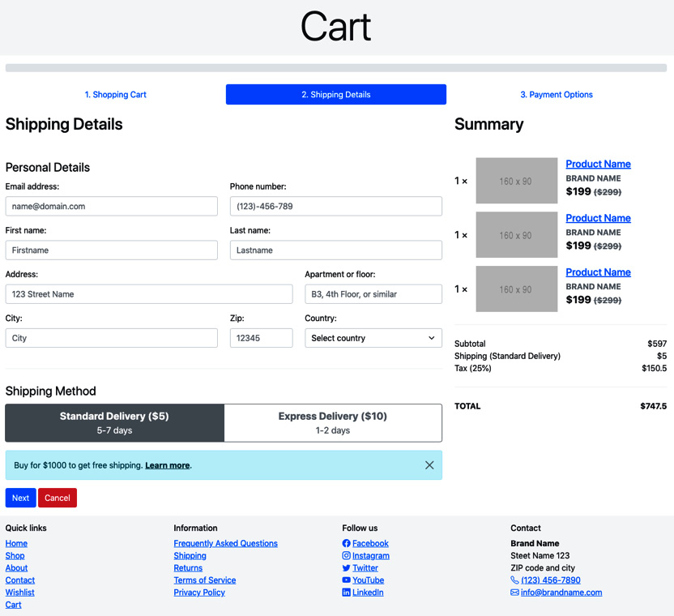Click the envelope icon beside info@brandname.com
This screenshot has height=616, width=674.
point(516,592)
